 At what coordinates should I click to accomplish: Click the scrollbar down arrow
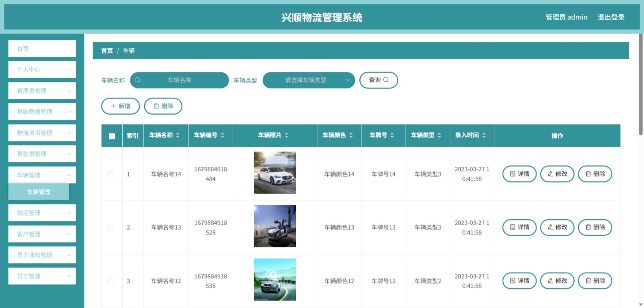tap(641, 304)
